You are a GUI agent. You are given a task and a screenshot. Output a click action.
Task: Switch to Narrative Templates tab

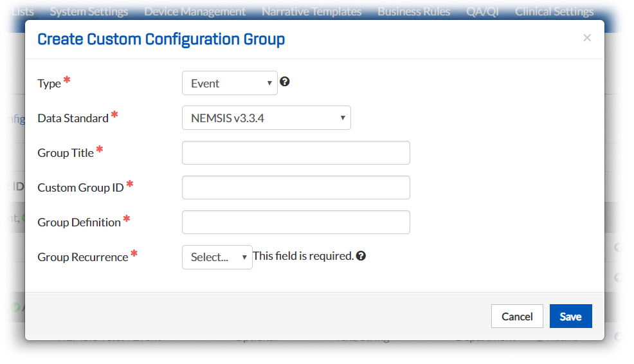tap(312, 12)
